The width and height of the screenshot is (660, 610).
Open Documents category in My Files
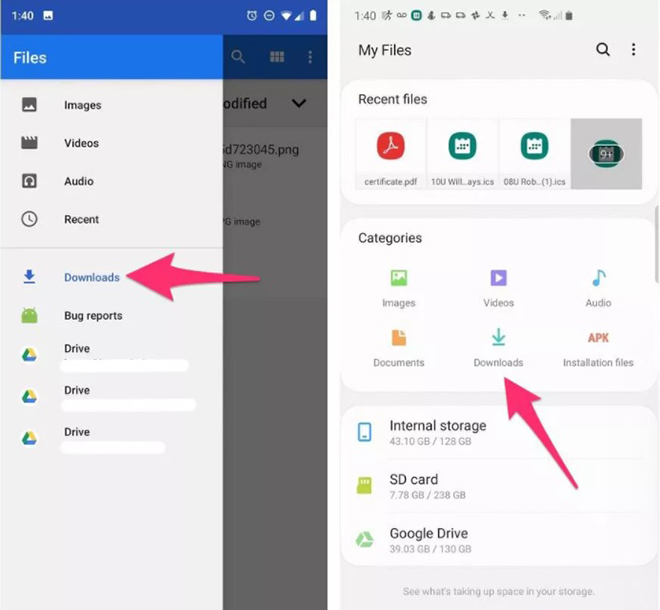click(x=399, y=349)
